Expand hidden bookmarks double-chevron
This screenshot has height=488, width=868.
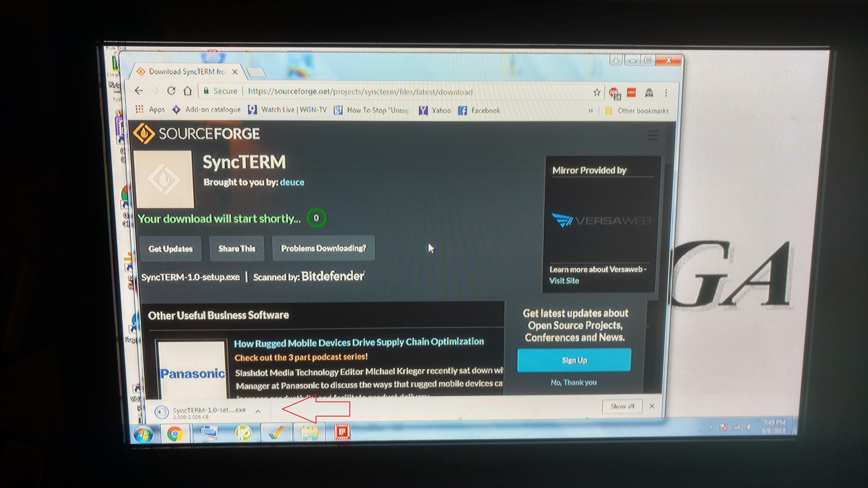[590, 110]
